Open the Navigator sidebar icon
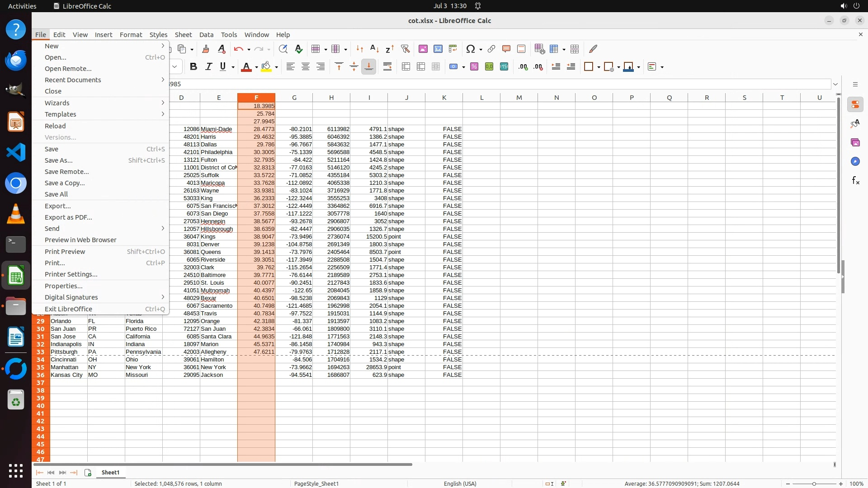868x488 pixels. pyautogui.click(x=855, y=162)
